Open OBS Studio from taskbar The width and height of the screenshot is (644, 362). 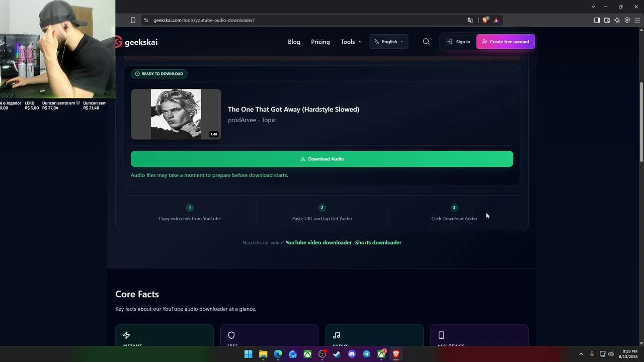[323, 354]
